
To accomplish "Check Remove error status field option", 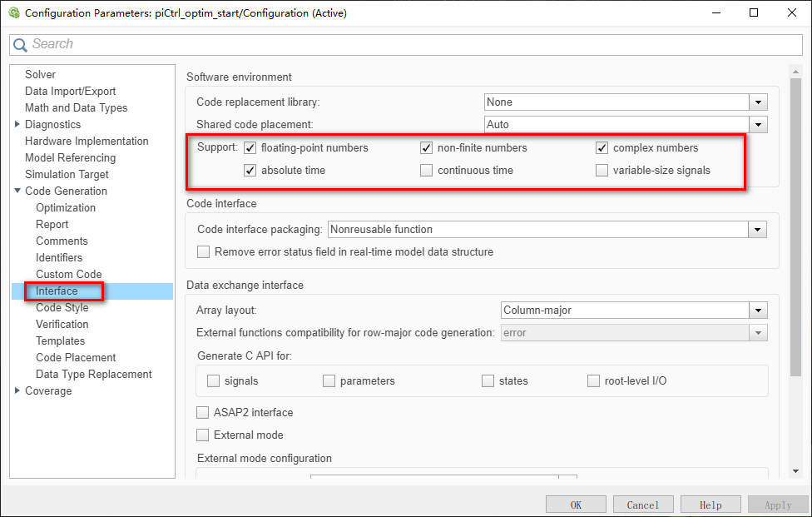I will coord(203,251).
